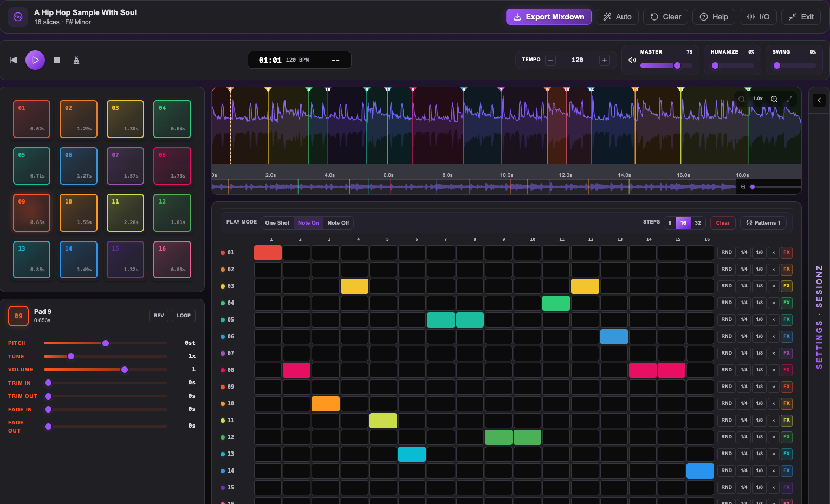Click the top bar Clear button
This screenshot has height=504, width=830.
[x=666, y=17]
